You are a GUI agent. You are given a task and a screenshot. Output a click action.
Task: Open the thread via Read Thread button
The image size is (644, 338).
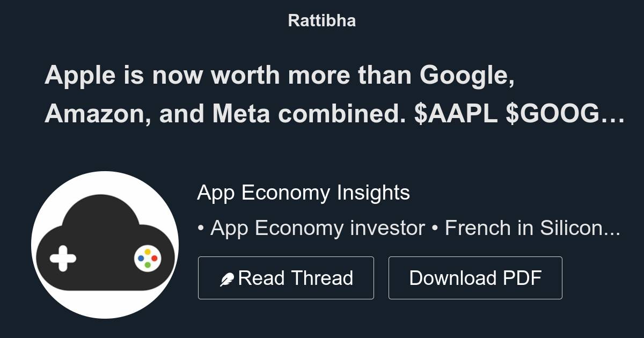(286, 277)
